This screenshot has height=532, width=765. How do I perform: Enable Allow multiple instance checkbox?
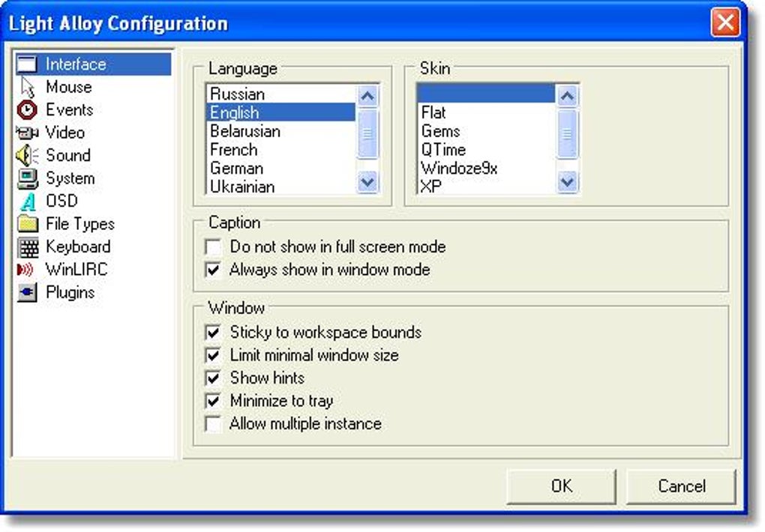(214, 424)
